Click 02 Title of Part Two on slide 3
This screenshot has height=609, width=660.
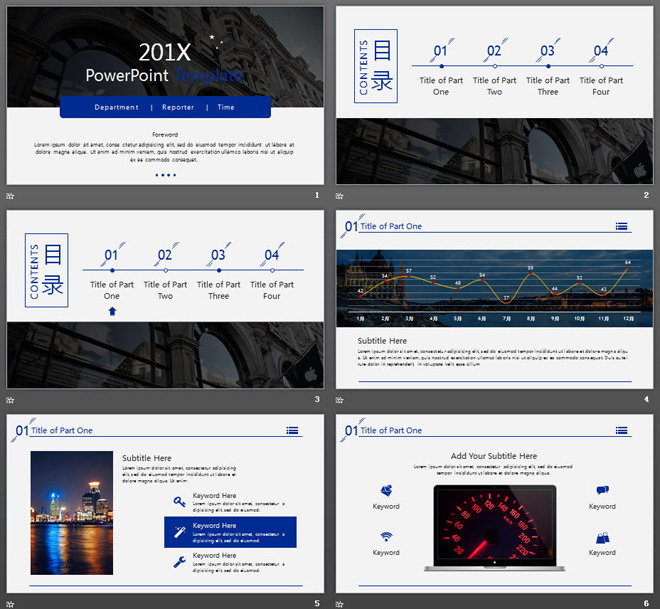pyautogui.click(x=165, y=271)
